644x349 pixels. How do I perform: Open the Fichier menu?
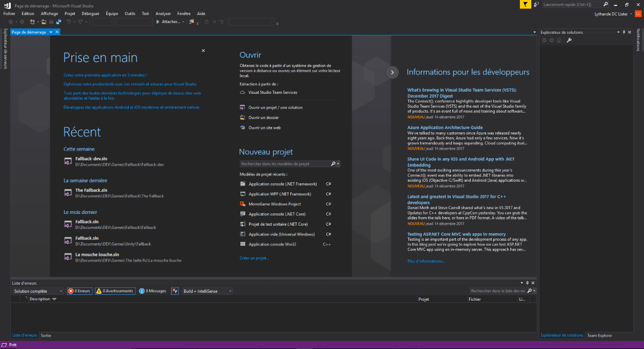[x=9, y=13]
